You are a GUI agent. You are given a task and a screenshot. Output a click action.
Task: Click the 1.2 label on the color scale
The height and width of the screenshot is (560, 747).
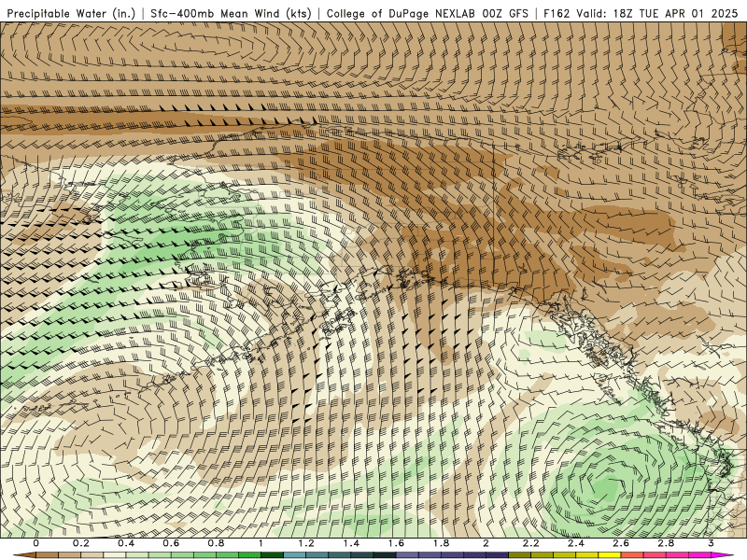(x=306, y=543)
